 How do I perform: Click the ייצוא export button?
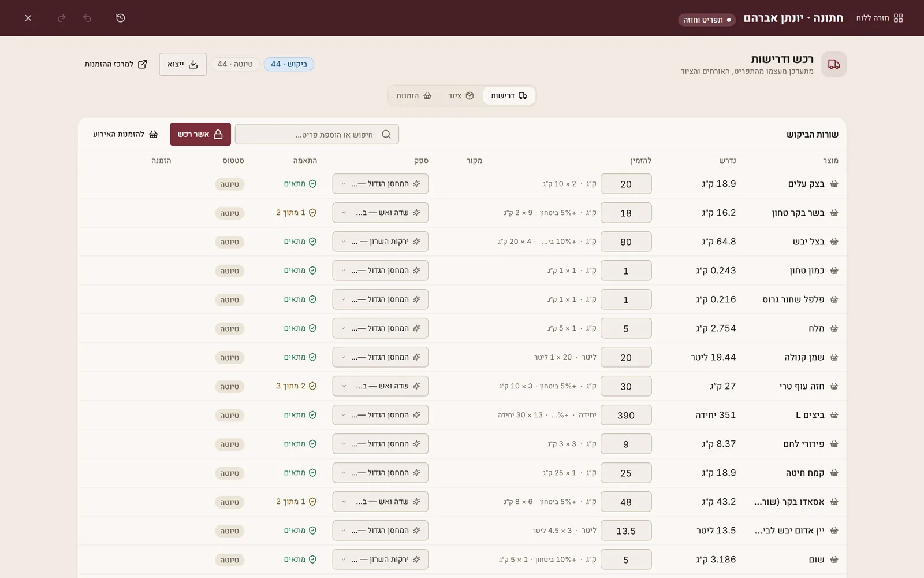(182, 64)
